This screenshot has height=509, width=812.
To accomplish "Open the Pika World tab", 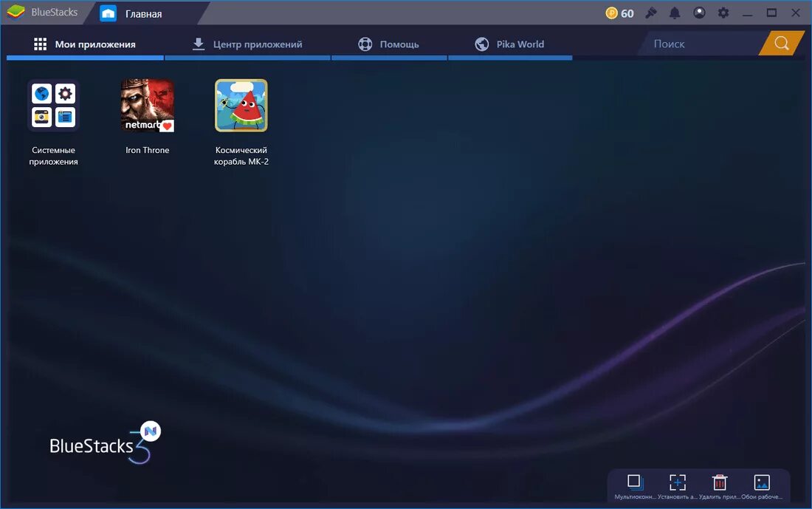I will pos(510,44).
